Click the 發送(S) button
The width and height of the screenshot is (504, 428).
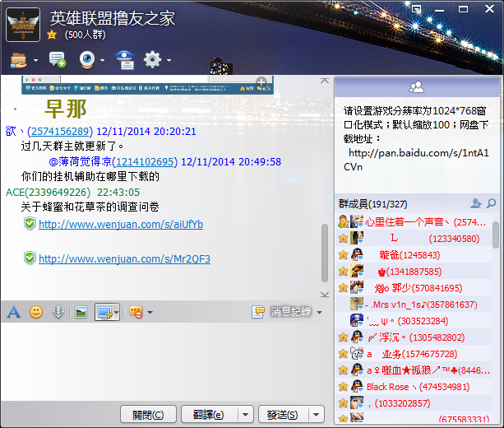click(283, 415)
